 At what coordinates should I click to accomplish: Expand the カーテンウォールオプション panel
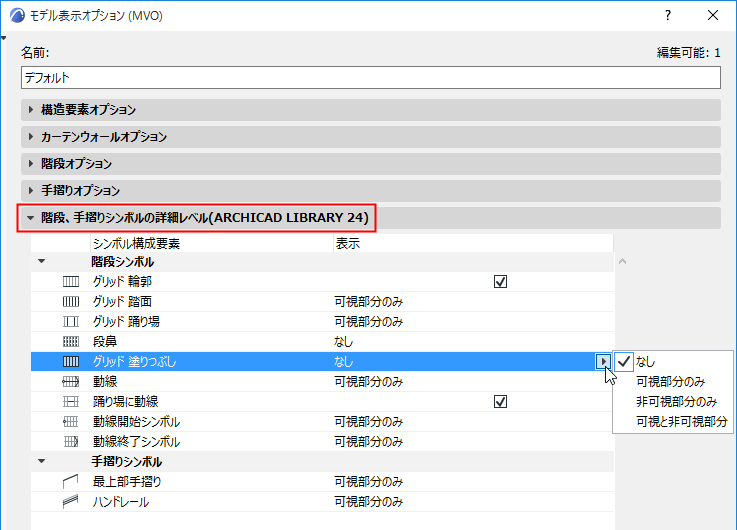point(371,137)
